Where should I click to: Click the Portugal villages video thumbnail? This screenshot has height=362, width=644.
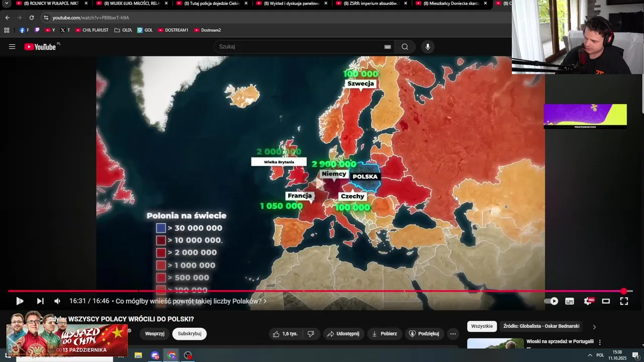[495, 343]
